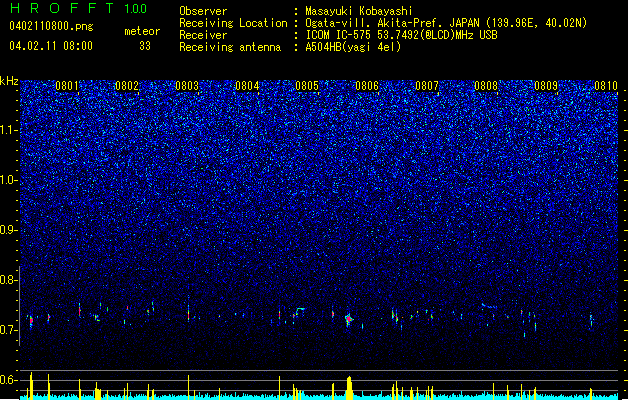This screenshot has width=629, height=400.
Task: Click the 'Receiving antenna' label
Action: pyautogui.click(x=230, y=47)
